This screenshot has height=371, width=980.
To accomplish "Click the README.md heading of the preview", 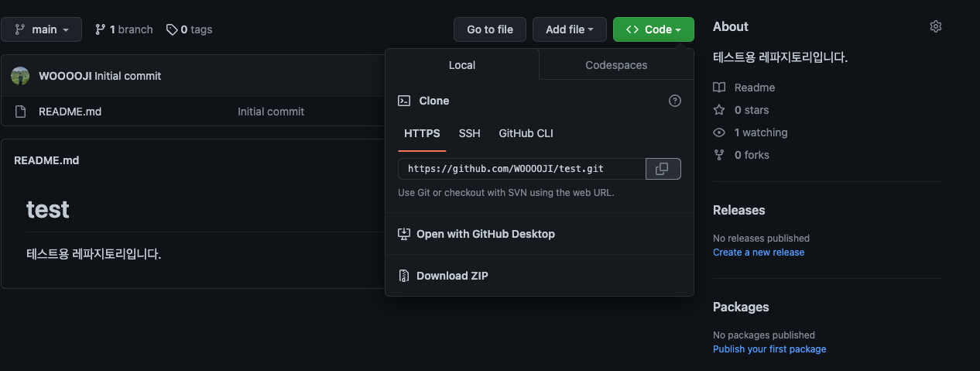I will 46,160.
